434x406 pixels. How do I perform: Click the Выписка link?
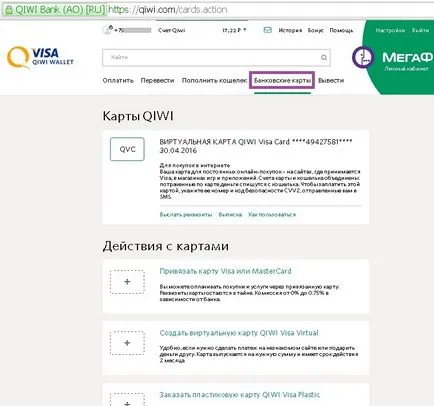coord(230,214)
